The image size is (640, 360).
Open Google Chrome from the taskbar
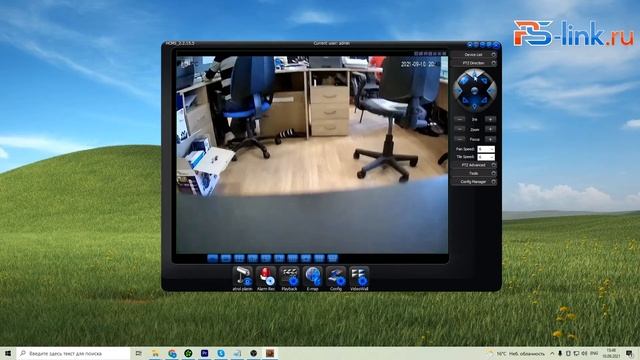pyautogui.click(x=172, y=353)
